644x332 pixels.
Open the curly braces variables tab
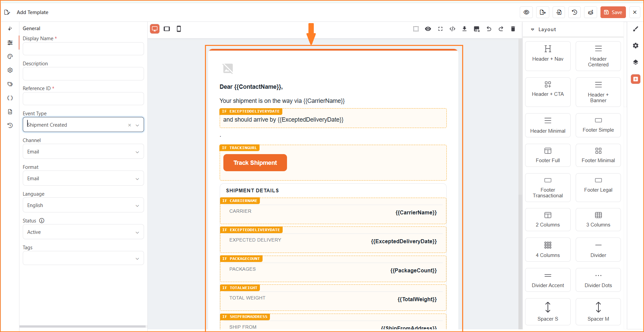(10, 98)
